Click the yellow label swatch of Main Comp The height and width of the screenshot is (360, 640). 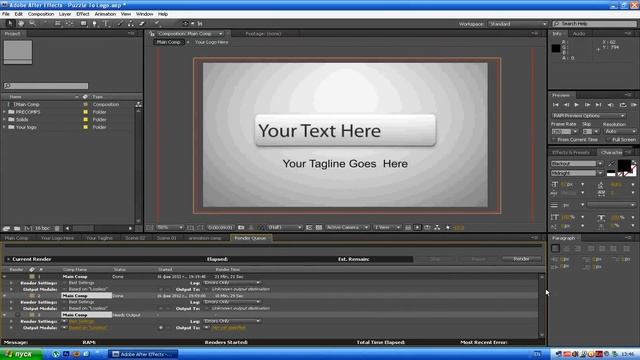[85, 104]
